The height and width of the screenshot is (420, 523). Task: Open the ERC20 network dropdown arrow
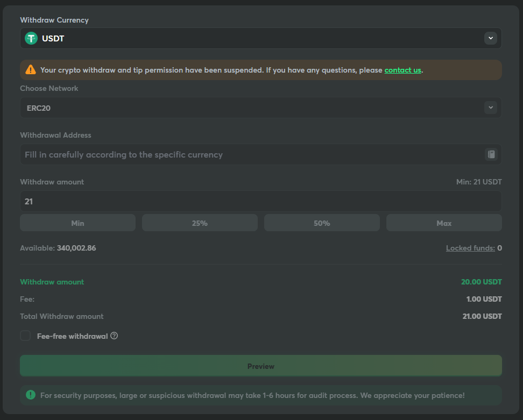pos(490,108)
